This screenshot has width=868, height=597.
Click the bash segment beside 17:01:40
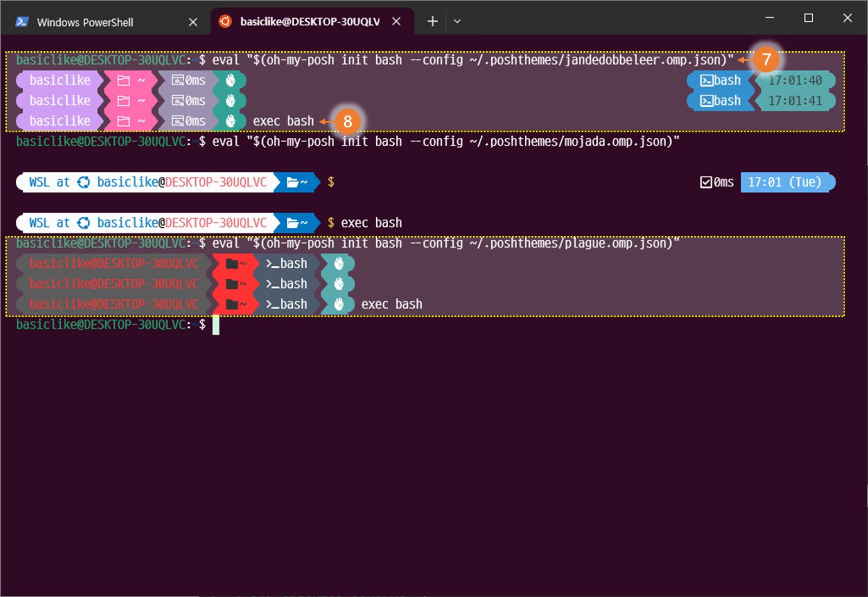click(721, 80)
